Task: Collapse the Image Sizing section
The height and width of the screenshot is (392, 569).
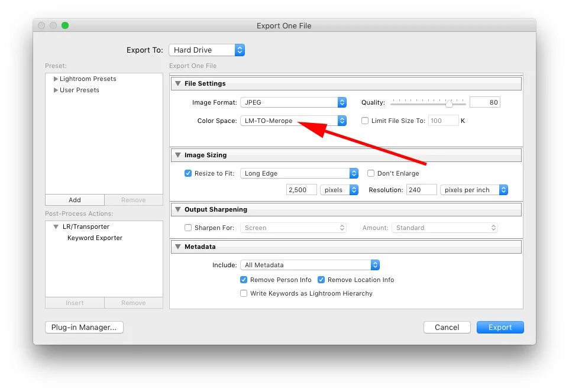Action: 178,155
